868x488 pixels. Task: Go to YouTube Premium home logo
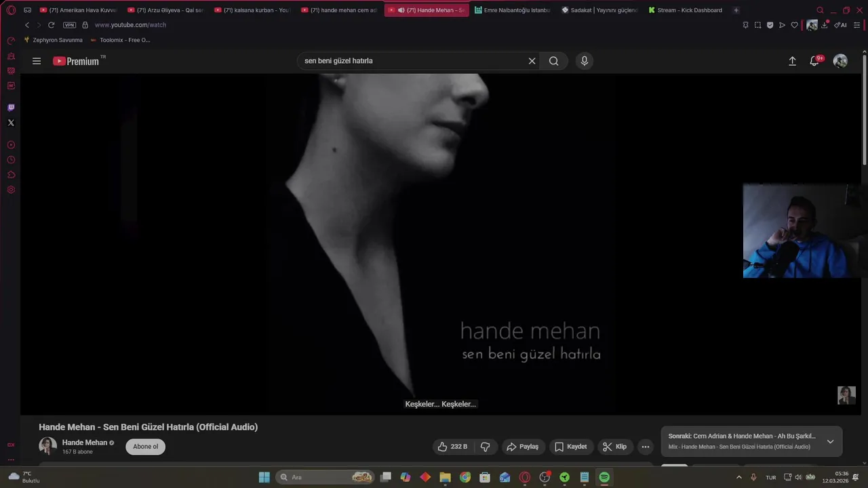point(77,61)
